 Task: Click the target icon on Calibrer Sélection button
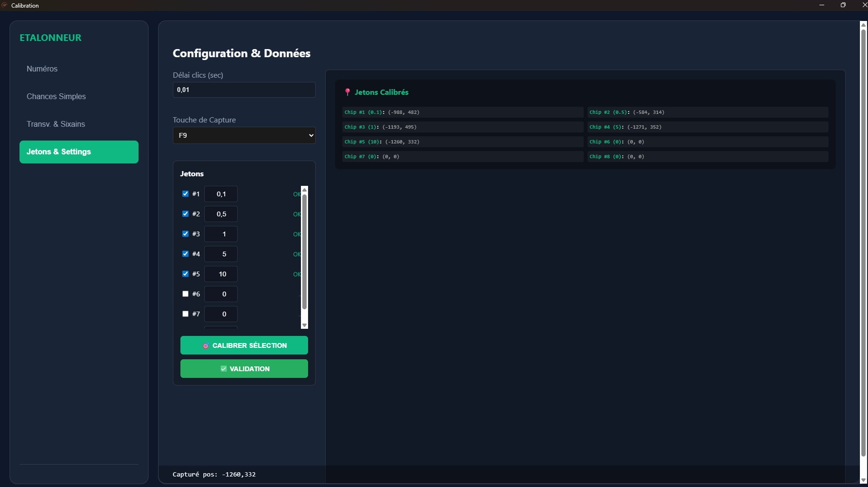(x=206, y=345)
